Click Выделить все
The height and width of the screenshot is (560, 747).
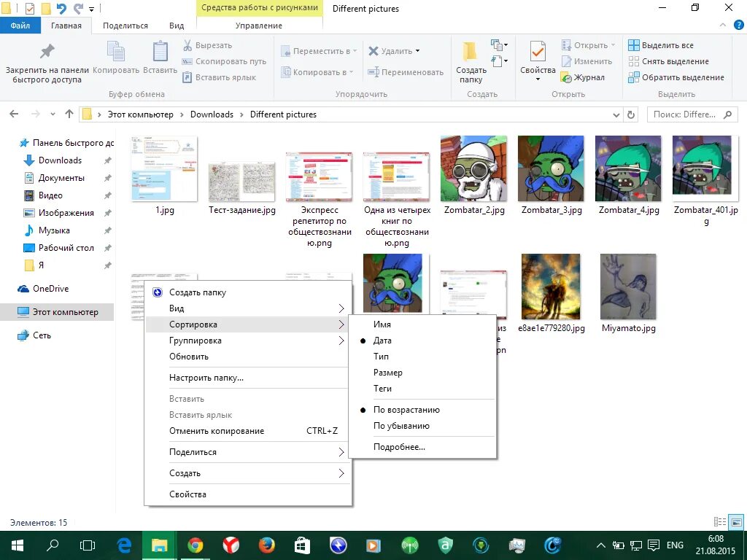click(x=661, y=45)
